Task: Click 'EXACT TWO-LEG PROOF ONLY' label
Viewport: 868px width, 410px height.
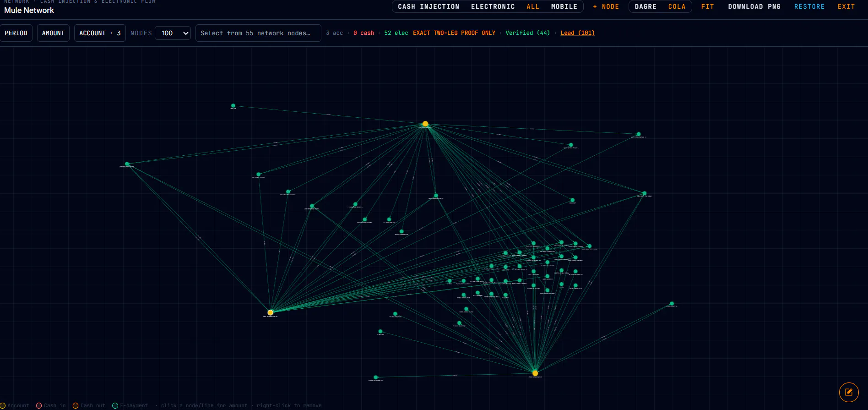Action: coord(454,33)
